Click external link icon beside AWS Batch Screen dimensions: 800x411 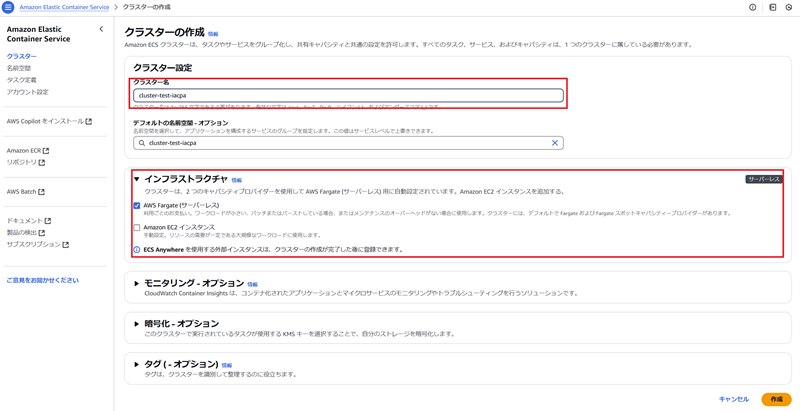click(x=41, y=192)
